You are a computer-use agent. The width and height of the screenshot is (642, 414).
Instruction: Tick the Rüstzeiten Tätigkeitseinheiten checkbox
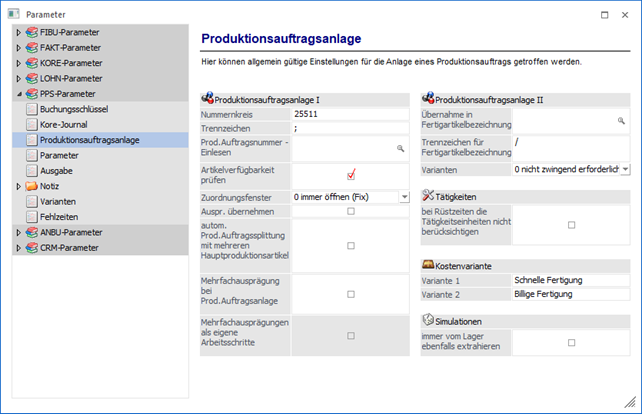(571, 225)
